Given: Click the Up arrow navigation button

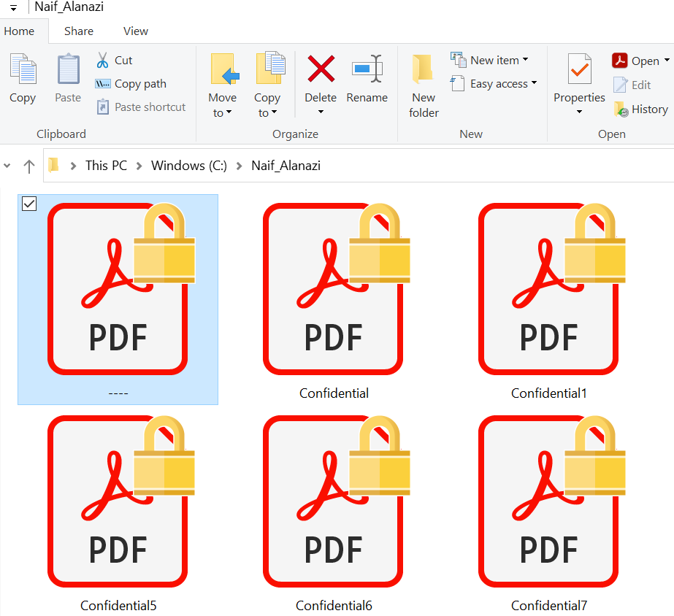Looking at the screenshot, I should pos(28,166).
